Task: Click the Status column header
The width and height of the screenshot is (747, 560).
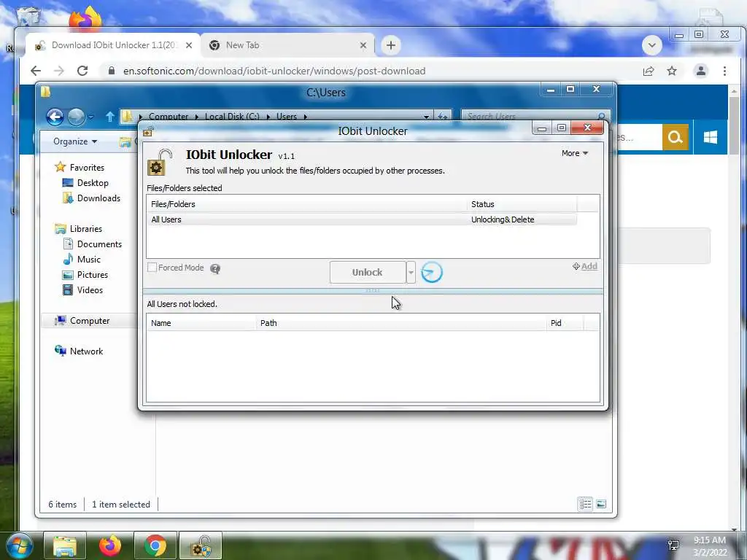Action: click(522, 204)
